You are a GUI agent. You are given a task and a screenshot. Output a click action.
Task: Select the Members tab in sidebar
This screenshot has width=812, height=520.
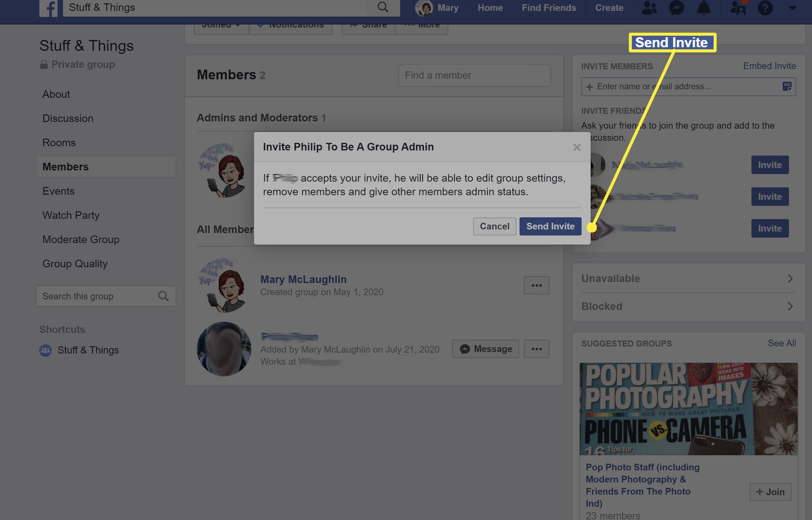(65, 166)
